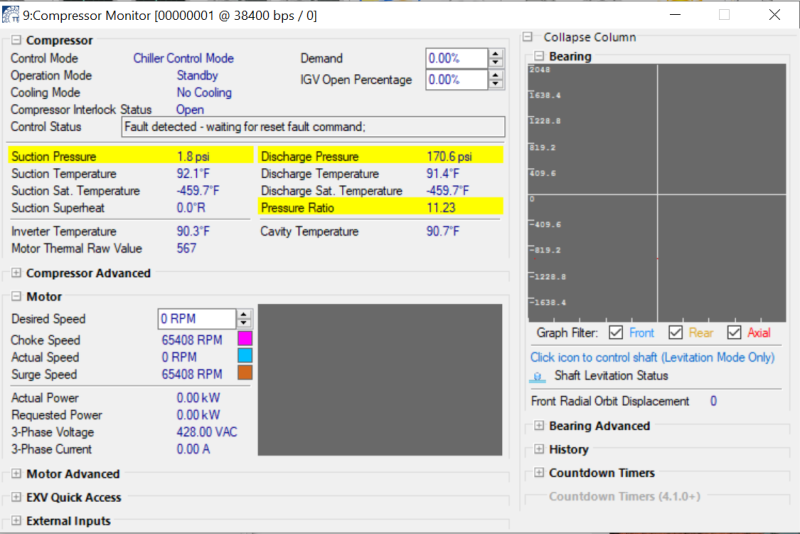The width and height of the screenshot is (800, 534).
Task: Click the Compressor Monitor app icon in title bar
Action: (10, 14)
